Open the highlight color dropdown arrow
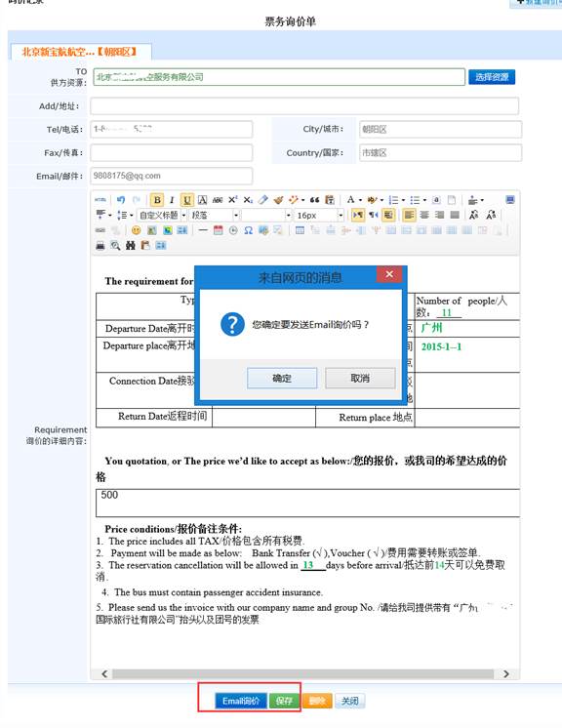 click(x=381, y=200)
